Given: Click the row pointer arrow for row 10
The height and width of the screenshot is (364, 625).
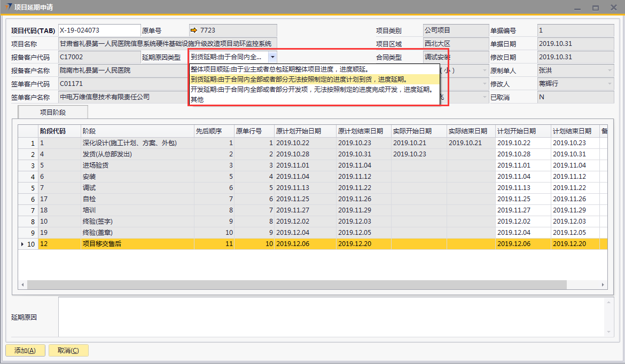Looking at the screenshot, I should click(x=22, y=244).
